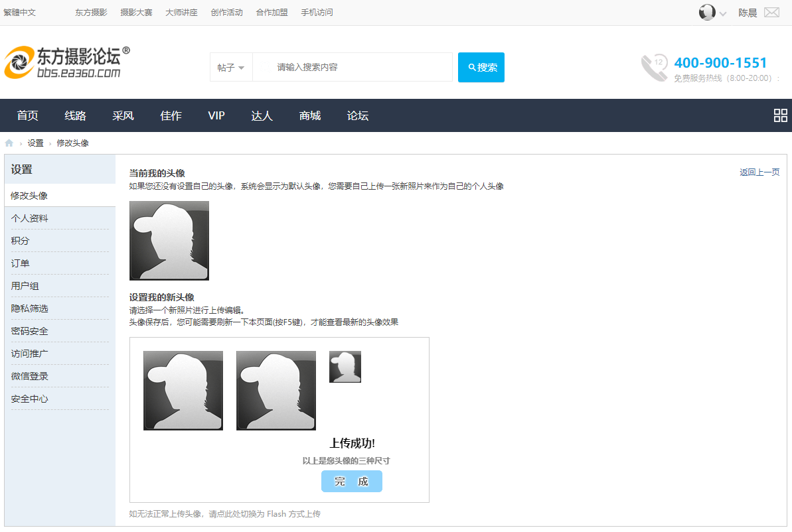Open 密码安全 in the settings sidebar

30,330
